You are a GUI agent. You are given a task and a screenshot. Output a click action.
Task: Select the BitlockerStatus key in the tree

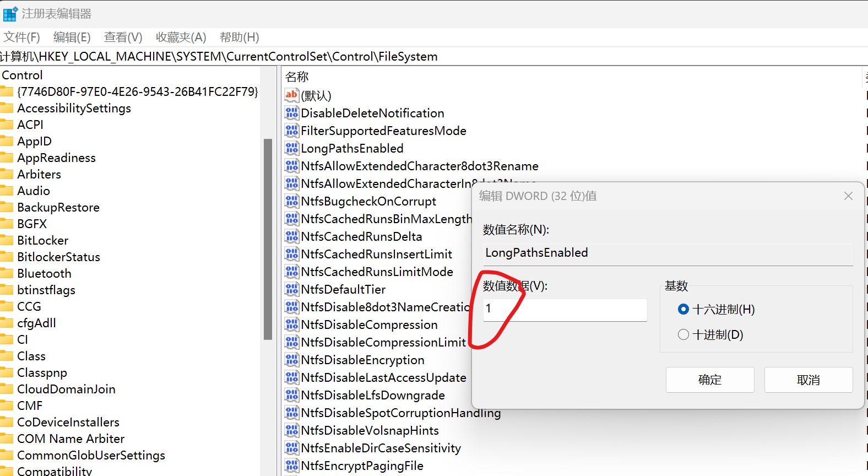point(58,257)
